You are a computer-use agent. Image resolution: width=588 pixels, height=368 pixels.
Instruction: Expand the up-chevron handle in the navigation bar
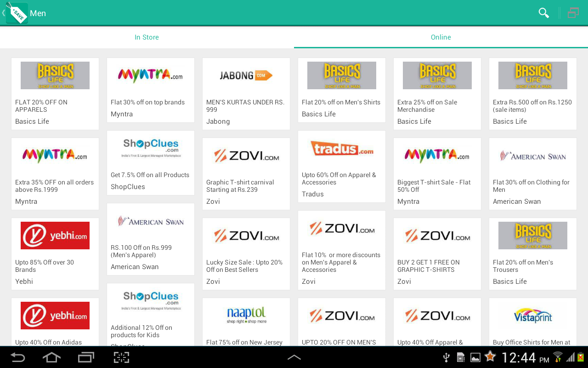(294, 357)
